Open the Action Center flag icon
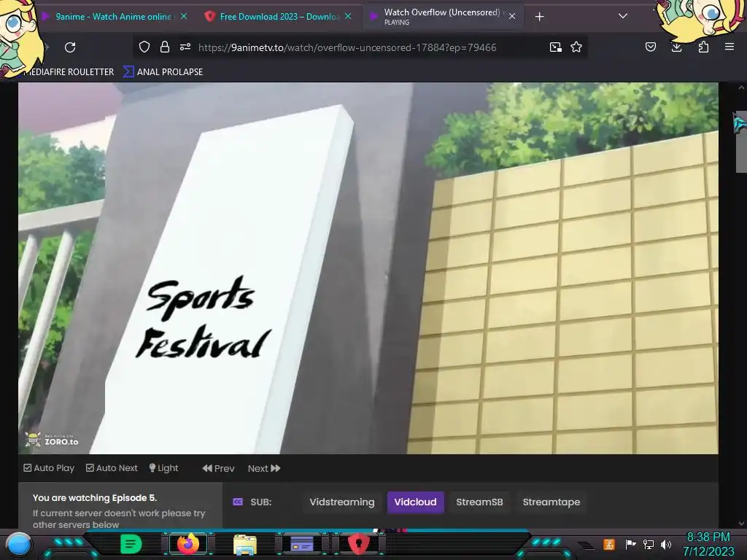 pyautogui.click(x=630, y=544)
